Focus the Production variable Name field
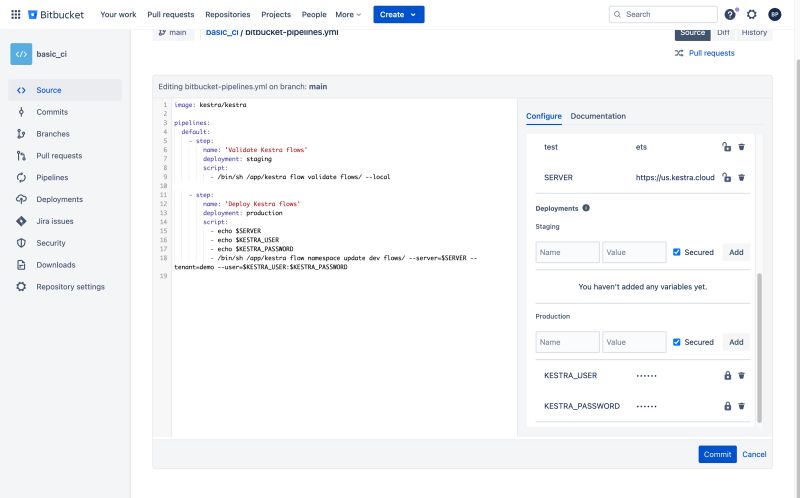Image resolution: width=800 pixels, height=498 pixels. pyautogui.click(x=567, y=342)
